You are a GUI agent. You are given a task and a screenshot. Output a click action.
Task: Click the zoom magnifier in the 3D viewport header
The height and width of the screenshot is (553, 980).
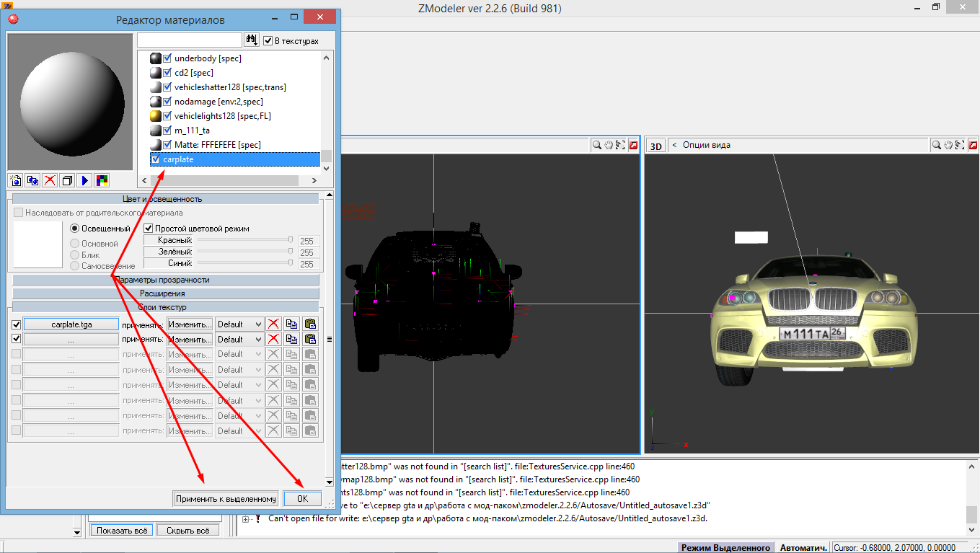pos(936,145)
